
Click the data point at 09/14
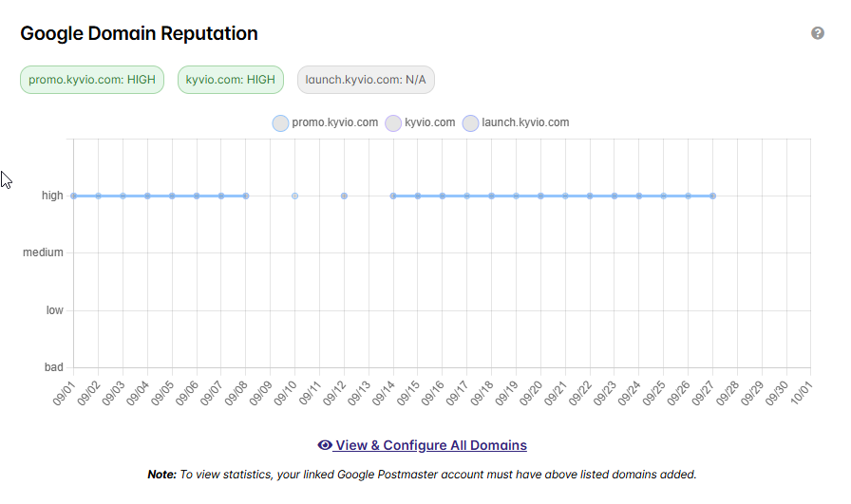pyautogui.click(x=393, y=196)
